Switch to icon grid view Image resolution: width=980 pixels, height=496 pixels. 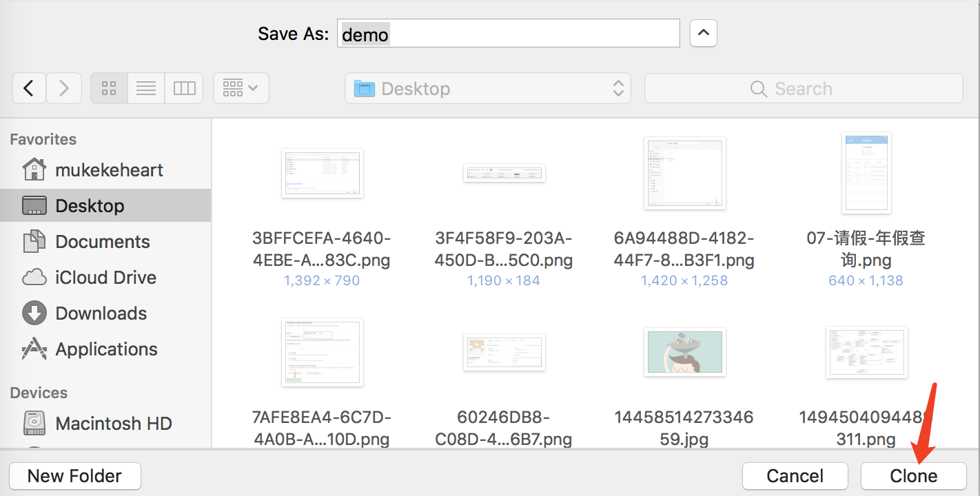click(x=109, y=88)
